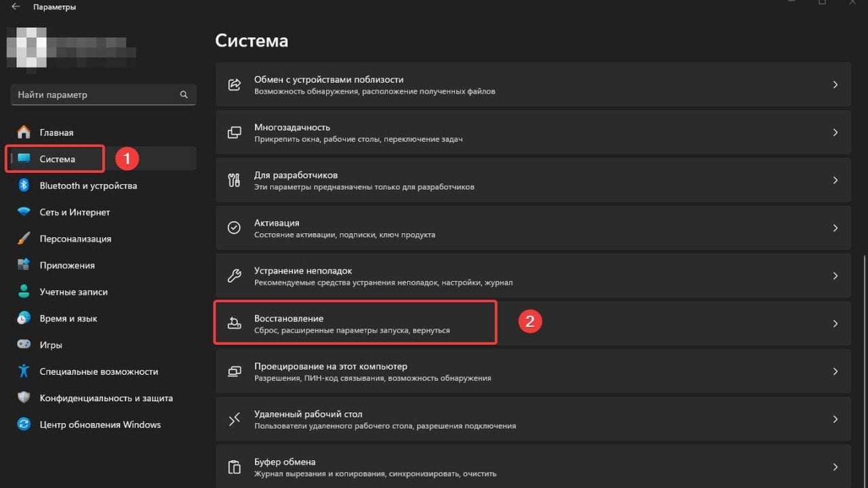Focus the Найти параметр search field

[x=95, y=95]
